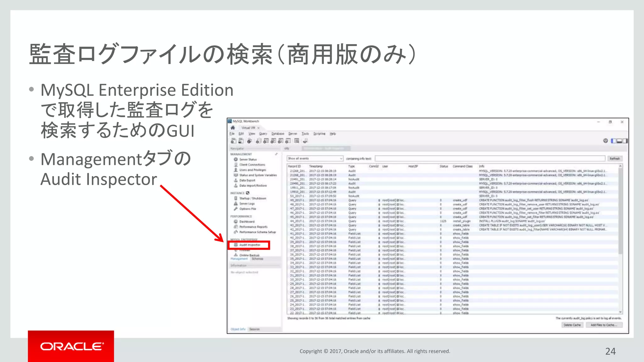Click the expand icon beside MANAGEMENT header
The width and height of the screenshot is (644, 362).
click(x=276, y=154)
